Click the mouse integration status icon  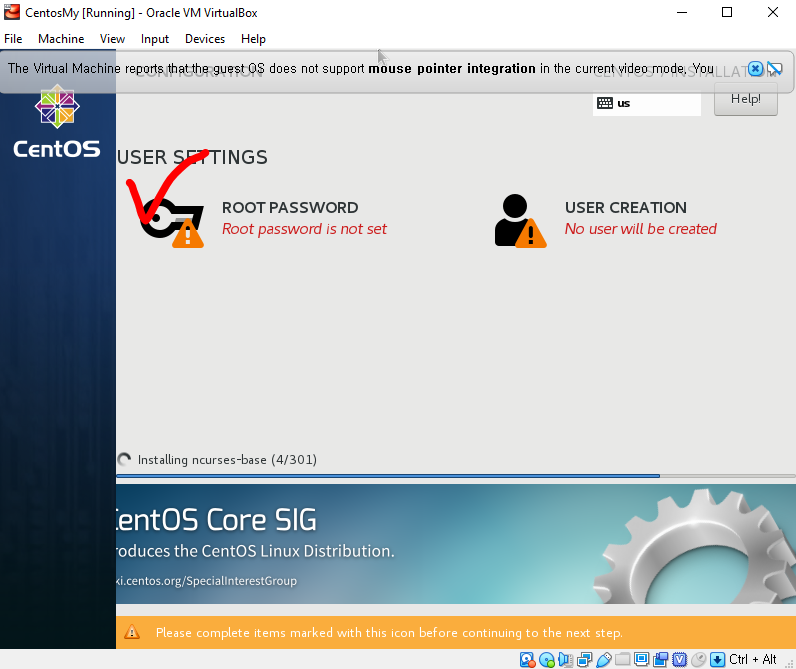[699, 659]
